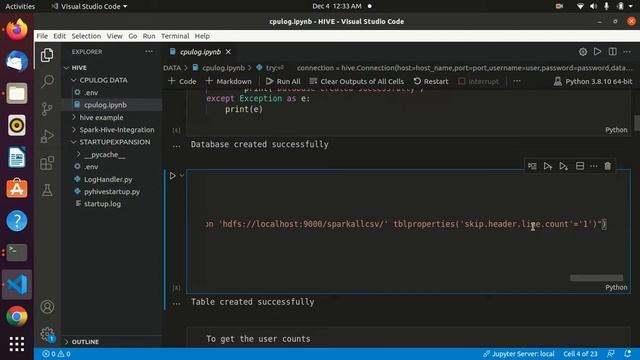
Task: Execute cell and above icon in cell toolbar
Action: (548, 166)
